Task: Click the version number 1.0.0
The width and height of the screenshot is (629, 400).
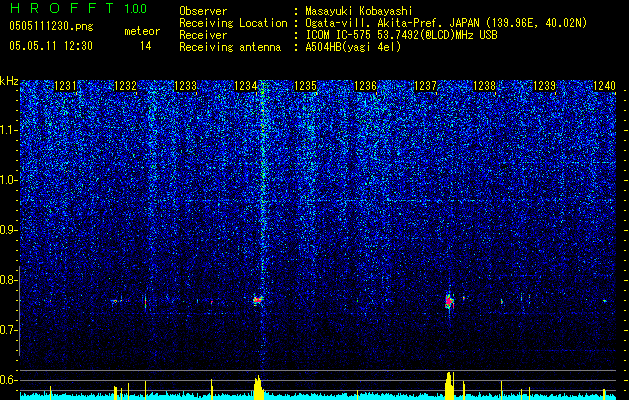Action: [135, 9]
